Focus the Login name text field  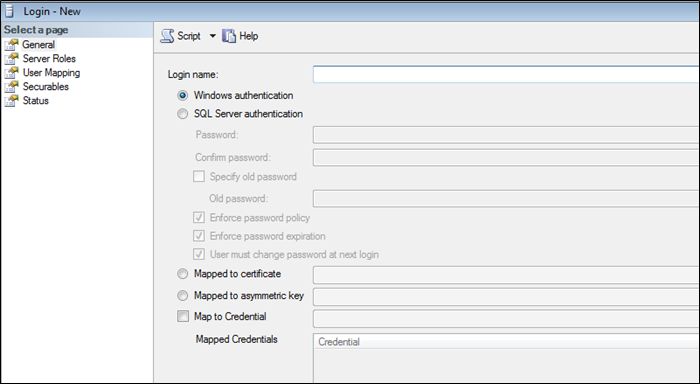click(506, 74)
